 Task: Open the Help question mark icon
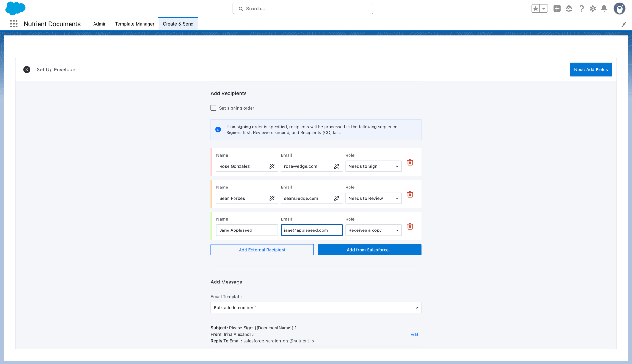tap(581, 9)
